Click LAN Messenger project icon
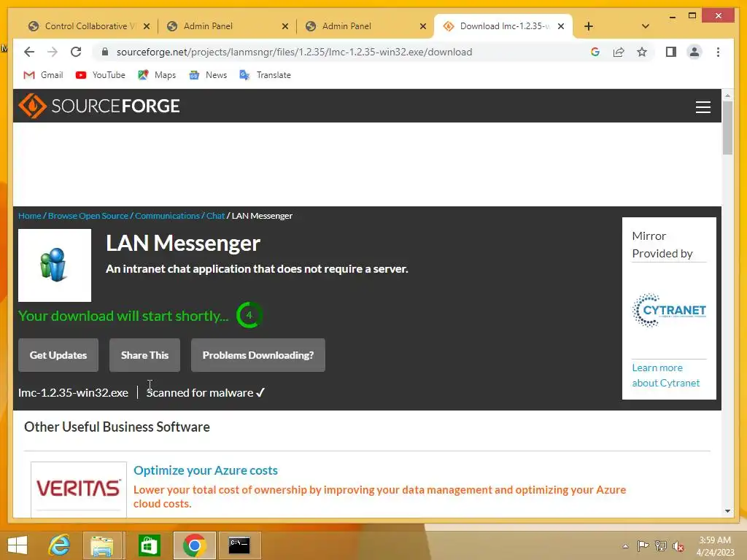This screenshot has height=560, width=747. tap(54, 265)
